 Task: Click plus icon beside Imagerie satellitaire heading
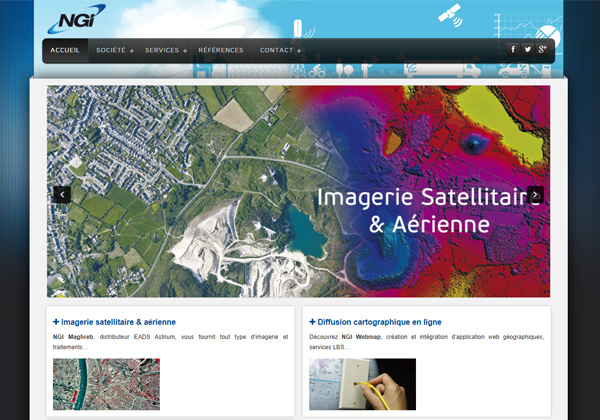point(56,322)
